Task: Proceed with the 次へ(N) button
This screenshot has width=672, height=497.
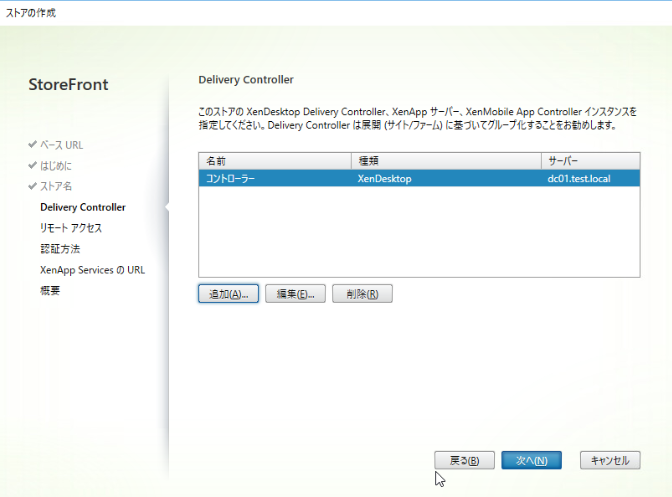Action: [x=531, y=460]
